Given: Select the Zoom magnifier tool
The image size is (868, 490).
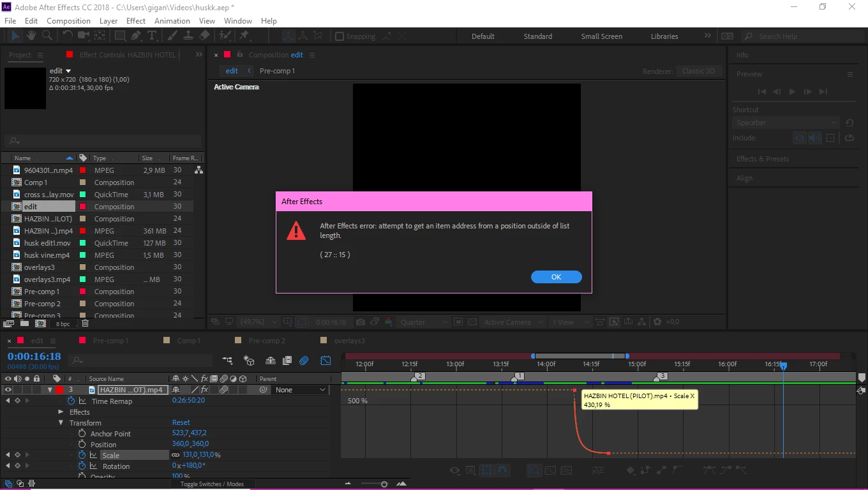Looking at the screenshot, I should pyautogui.click(x=47, y=36).
